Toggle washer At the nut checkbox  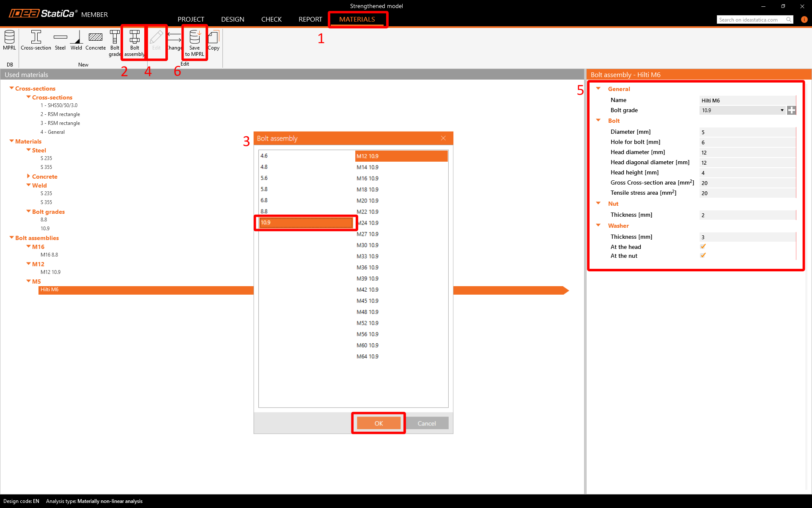pyautogui.click(x=703, y=255)
